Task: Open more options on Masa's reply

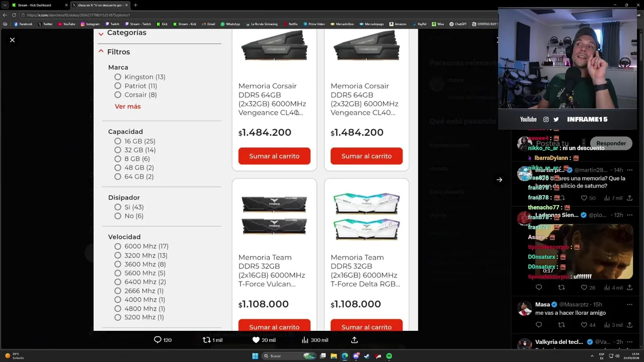Action: tap(629, 305)
